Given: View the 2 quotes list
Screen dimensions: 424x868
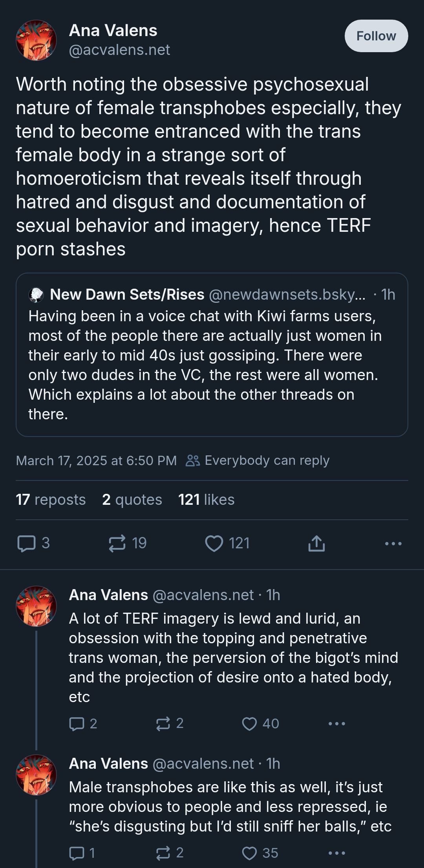Looking at the screenshot, I should click(132, 500).
